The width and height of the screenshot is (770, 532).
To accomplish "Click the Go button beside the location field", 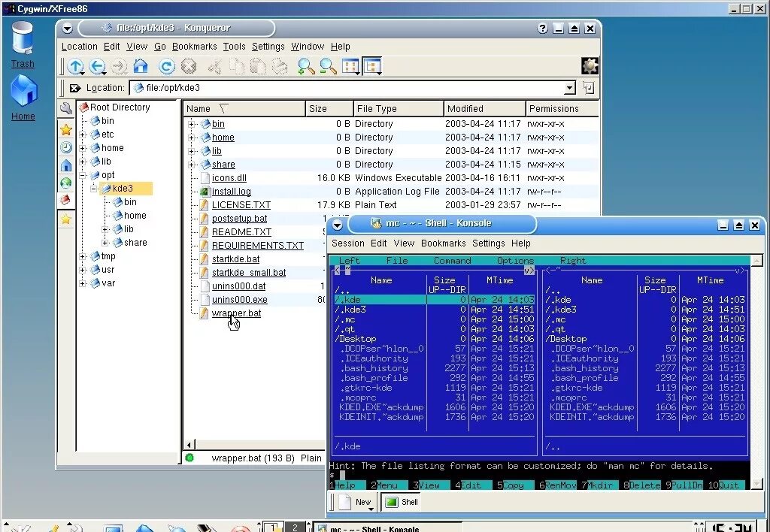I will coord(588,88).
